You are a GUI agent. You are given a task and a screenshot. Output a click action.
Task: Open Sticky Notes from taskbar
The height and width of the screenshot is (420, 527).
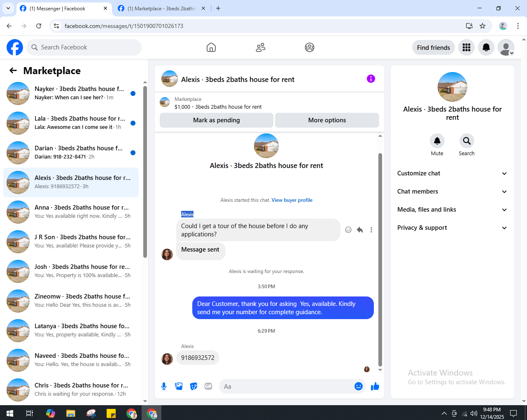point(111,413)
